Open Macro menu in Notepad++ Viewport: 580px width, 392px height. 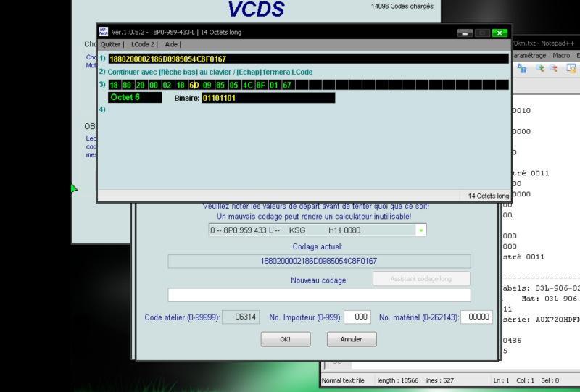pyautogui.click(x=561, y=56)
